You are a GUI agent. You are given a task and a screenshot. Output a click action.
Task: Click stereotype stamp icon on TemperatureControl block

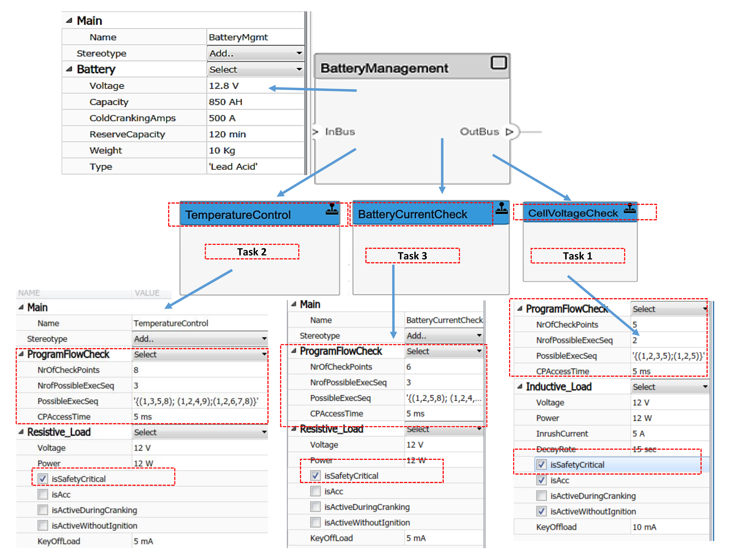click(332, 209)
